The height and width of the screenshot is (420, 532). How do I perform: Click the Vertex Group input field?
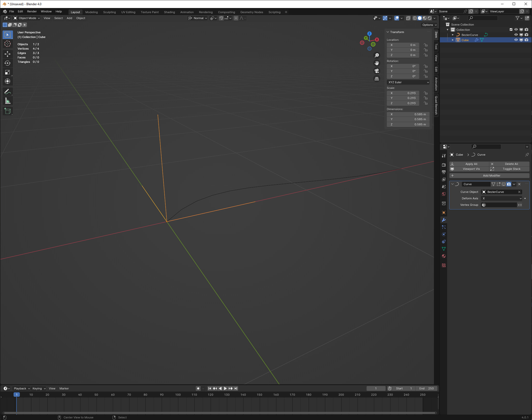click(x=499, y=205)
